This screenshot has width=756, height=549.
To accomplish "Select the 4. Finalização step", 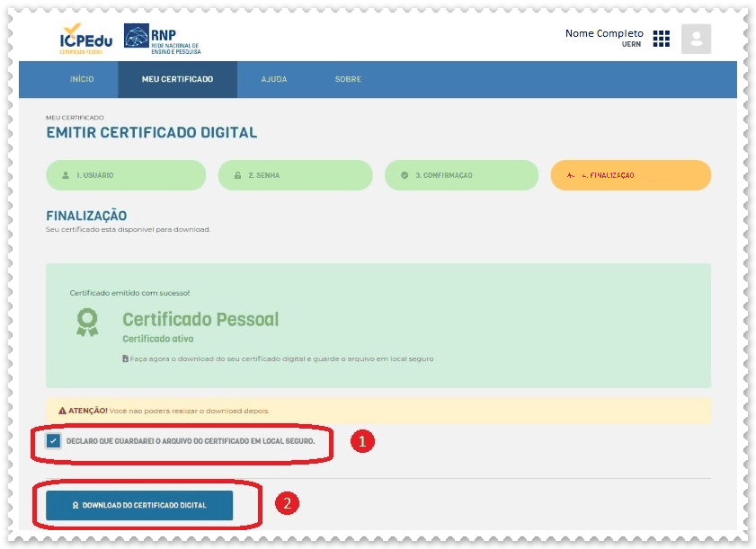I will (x=630, y=175).
